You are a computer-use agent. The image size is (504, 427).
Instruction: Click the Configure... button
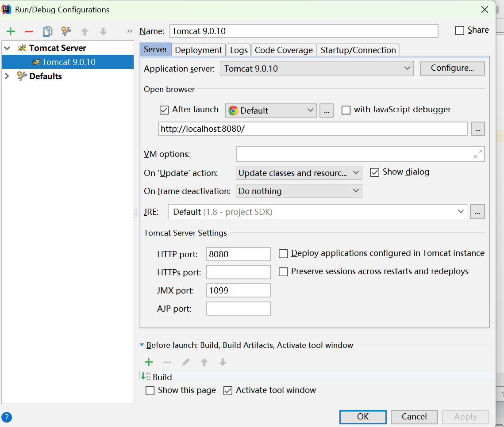click(452, 69)
